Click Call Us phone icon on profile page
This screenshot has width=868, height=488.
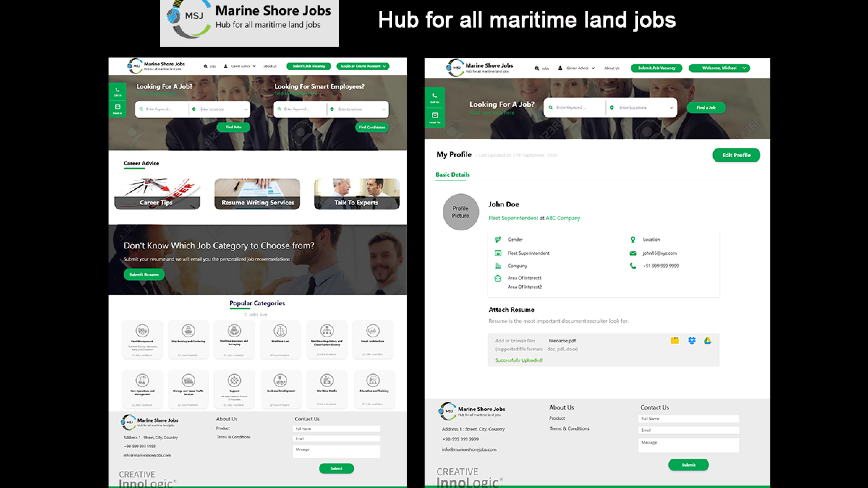click(x=435, y=95)
